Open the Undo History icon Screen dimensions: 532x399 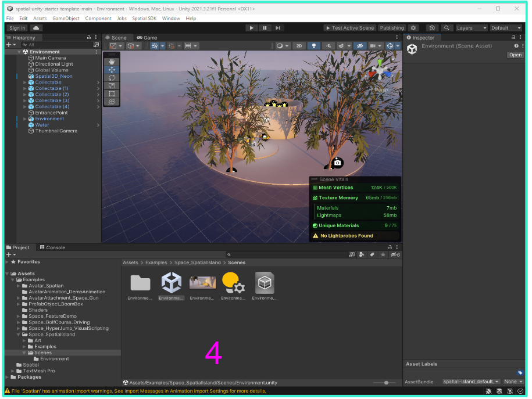tap(431, 28)
